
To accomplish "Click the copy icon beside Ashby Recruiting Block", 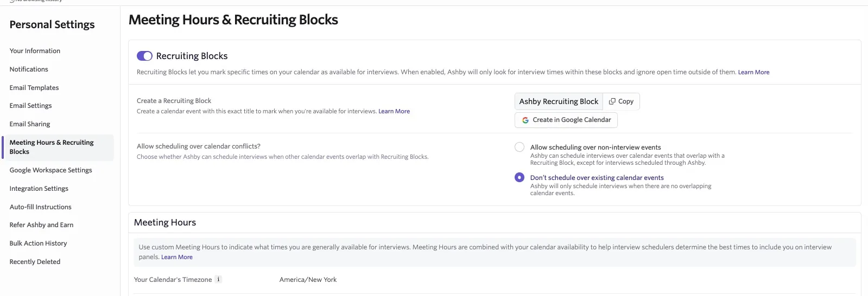I will click(x=612, y=101).
